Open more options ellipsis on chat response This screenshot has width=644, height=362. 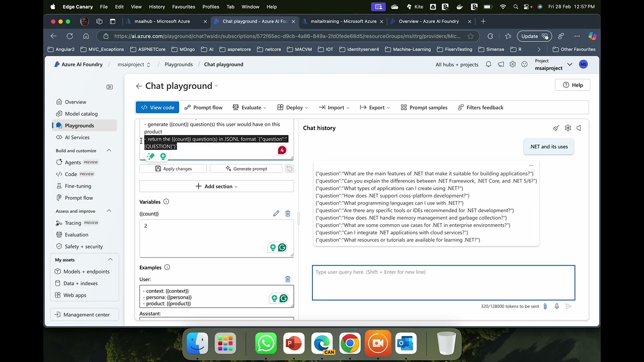(x=531, y=165)
